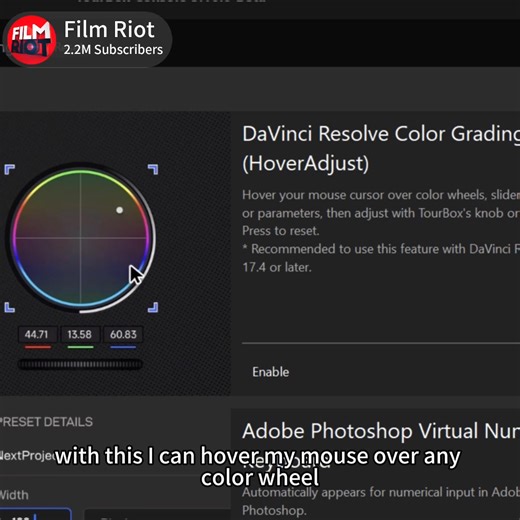The image size is (520, 520).
Task: Click the PRESET DETAILS section header
Action: 46,422
